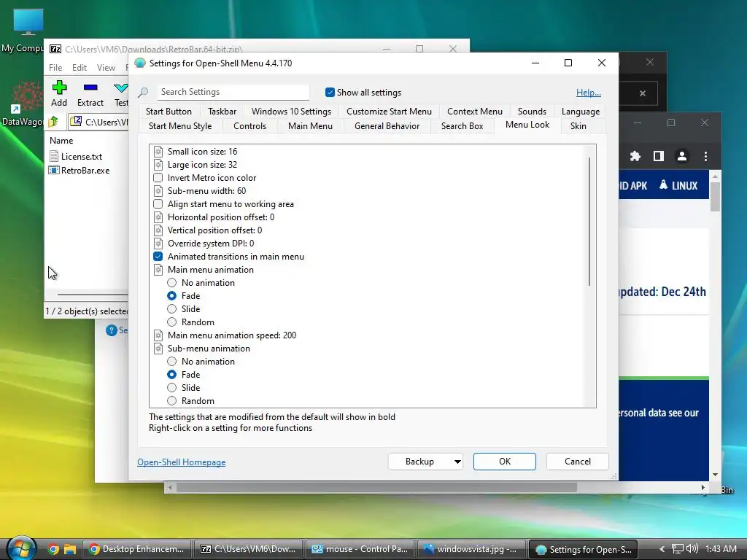Screen dimensions: 747x560
Task: Launch Chrome from the taskbar quick launch
Action: [x=53, y=549]
